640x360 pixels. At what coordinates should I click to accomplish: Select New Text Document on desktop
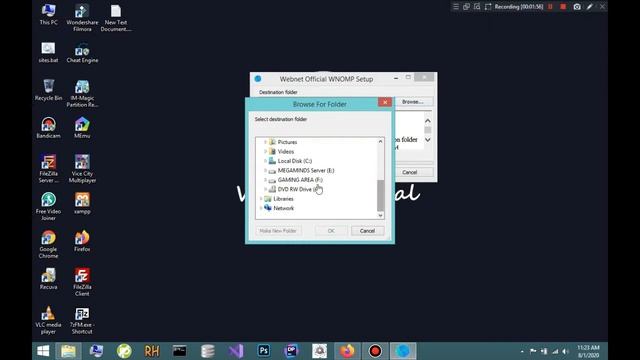click(116, 18)
